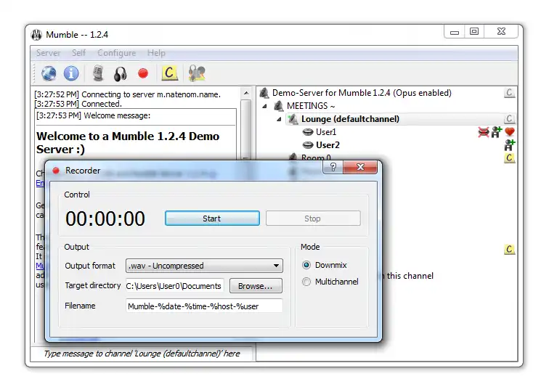This screenshot has width=549, height=392.
Task: Select the Demo-Server for Mumble root row
Action: 362,93
